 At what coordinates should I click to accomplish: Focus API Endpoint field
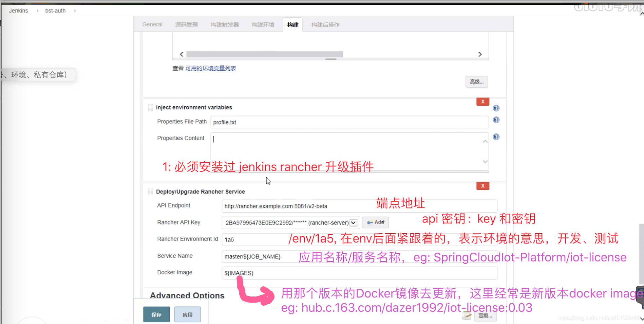click(x=359, y=206)
